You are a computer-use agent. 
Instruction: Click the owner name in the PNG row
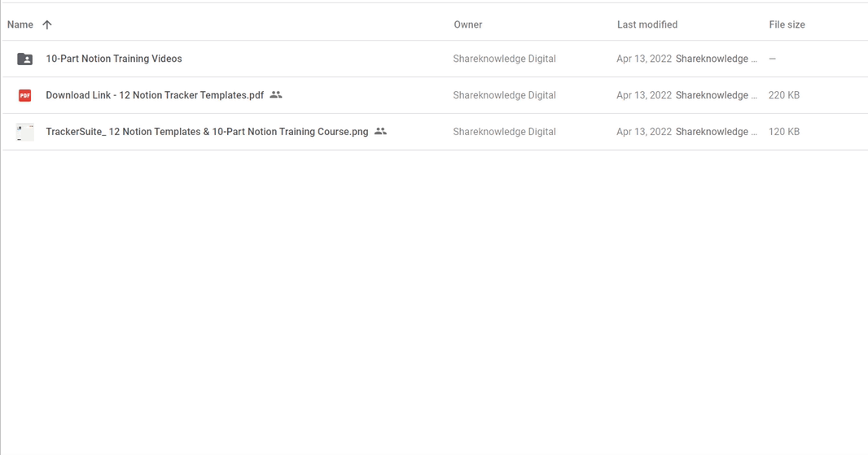pyautogui.click(x=504, y=132)
